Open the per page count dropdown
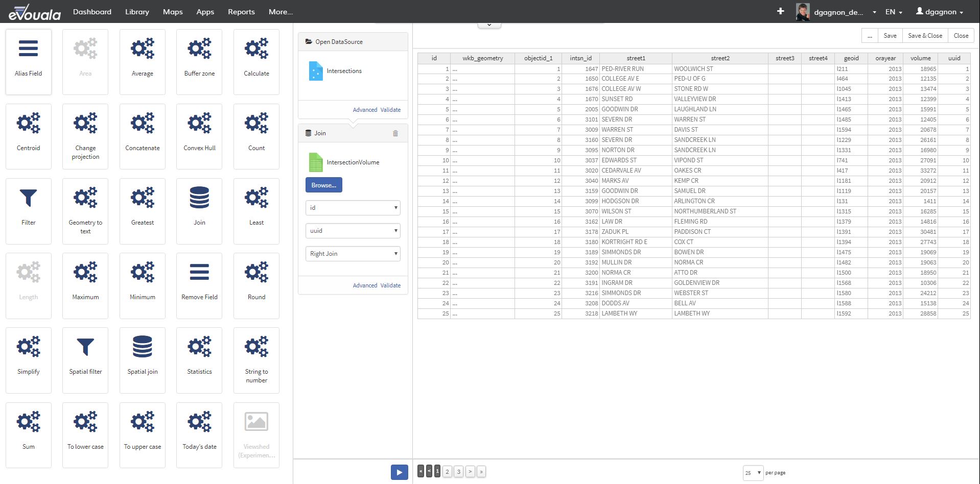980x484 pixels. pos(753,473)
